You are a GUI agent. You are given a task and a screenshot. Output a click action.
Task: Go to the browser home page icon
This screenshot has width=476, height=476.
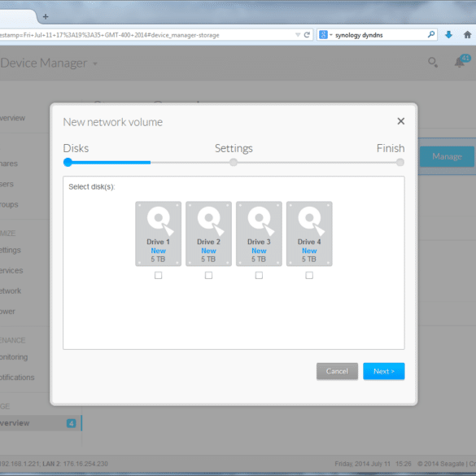pyautogui.click(x=468, y=35)
